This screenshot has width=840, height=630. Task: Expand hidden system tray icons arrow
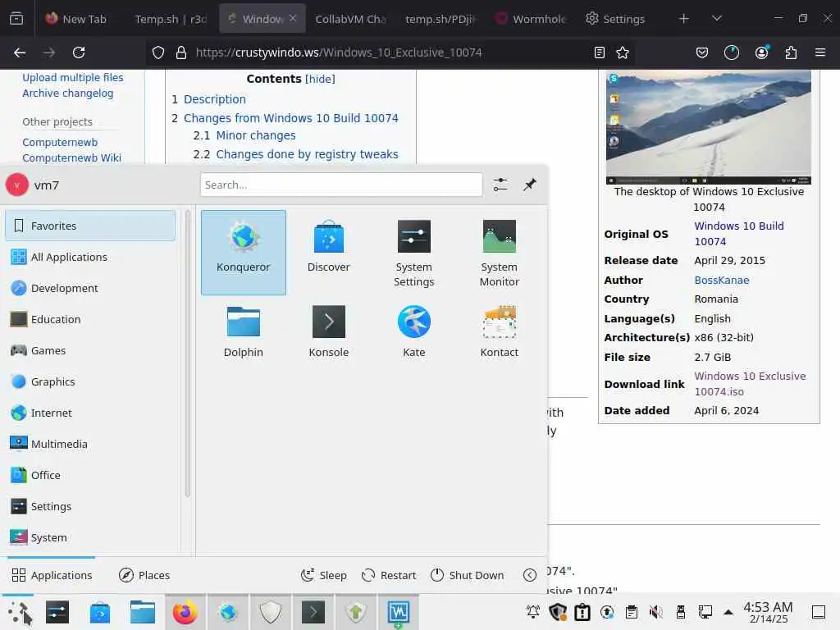pos(728,612)
